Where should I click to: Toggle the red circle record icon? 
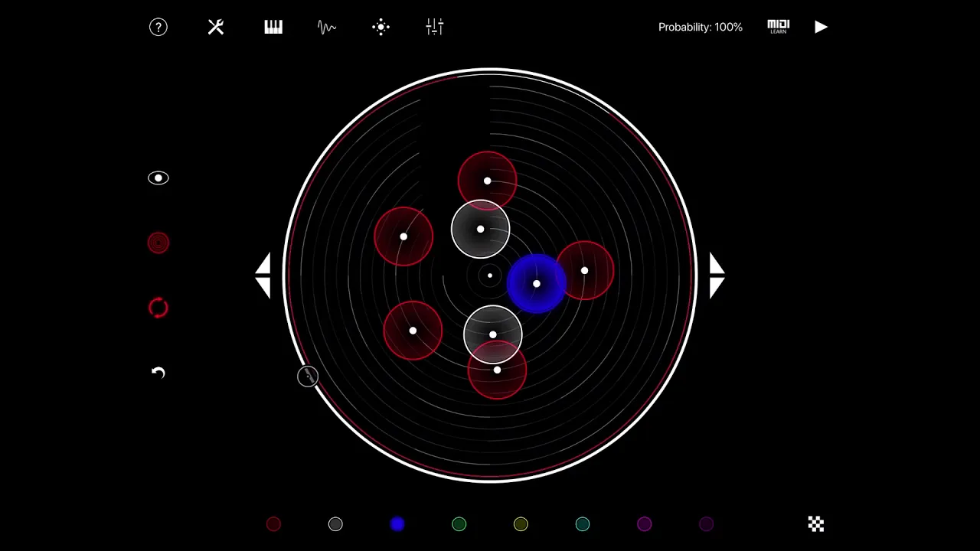tap(158, 243)
